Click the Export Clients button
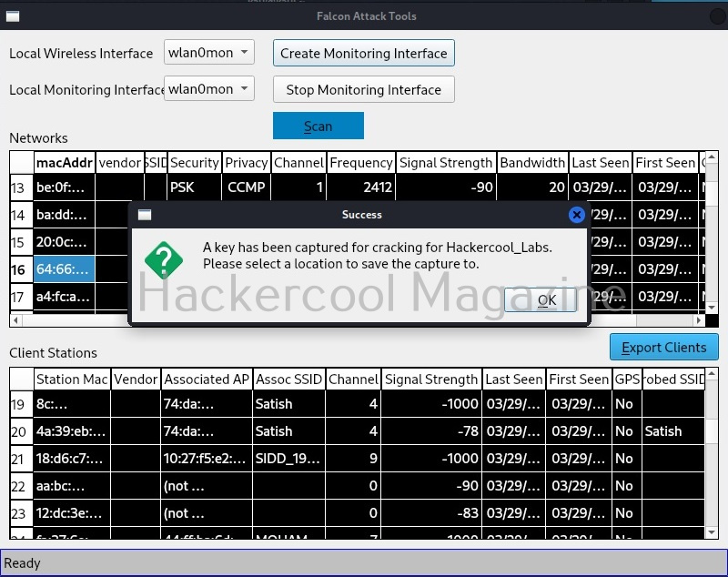 (x=664, y=348)
